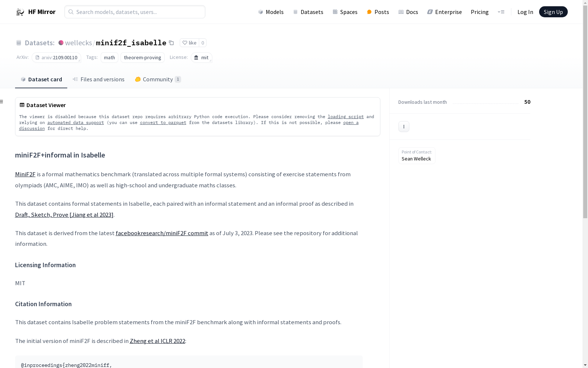Open the Docs page
This screenshot has width=588, height=368.
click(x=408, y=12)
